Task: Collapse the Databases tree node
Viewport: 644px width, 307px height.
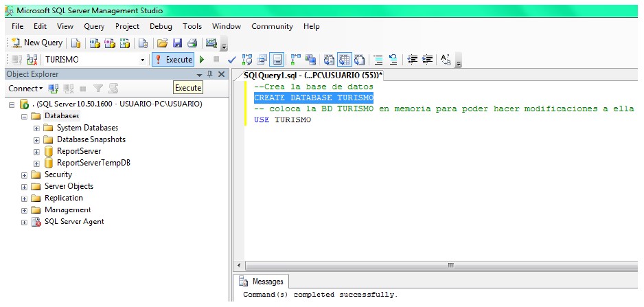Action: [24, 116]
